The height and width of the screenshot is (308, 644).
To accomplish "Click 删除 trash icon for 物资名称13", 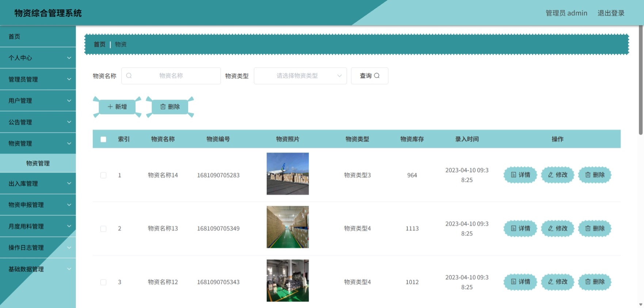I will tap(588, 228).
